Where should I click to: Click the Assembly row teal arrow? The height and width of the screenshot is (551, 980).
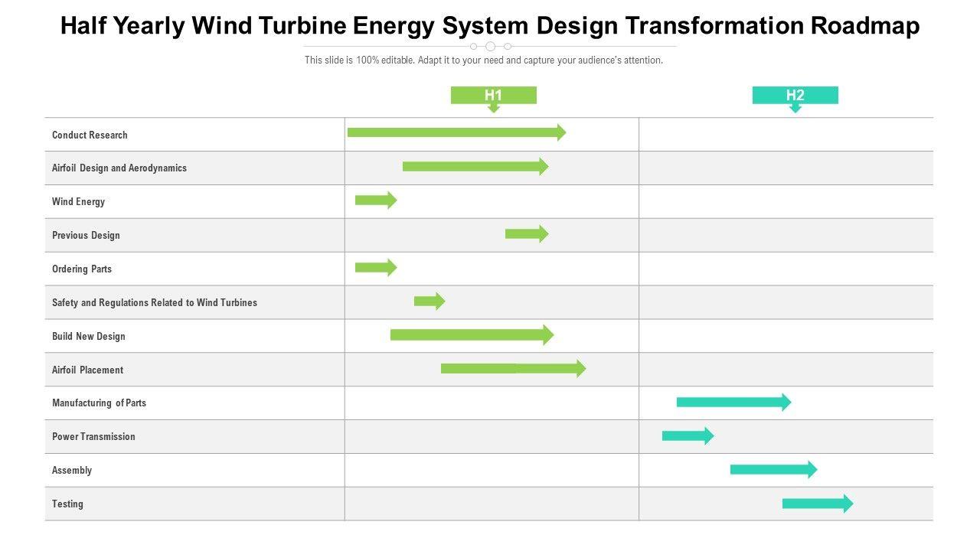(773, 469)
